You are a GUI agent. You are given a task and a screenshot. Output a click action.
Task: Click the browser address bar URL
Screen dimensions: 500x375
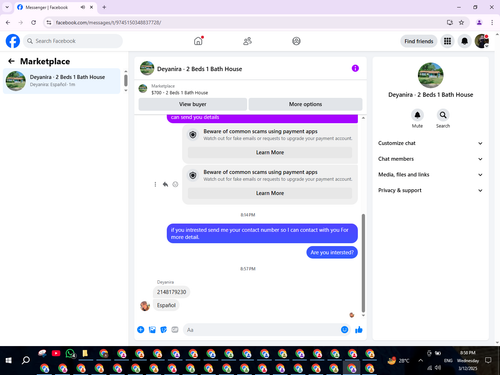(x=109, y=22)
